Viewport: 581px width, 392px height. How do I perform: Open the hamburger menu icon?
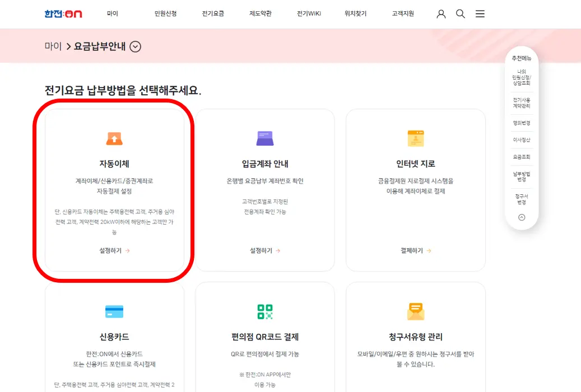[x=480, y=14]
